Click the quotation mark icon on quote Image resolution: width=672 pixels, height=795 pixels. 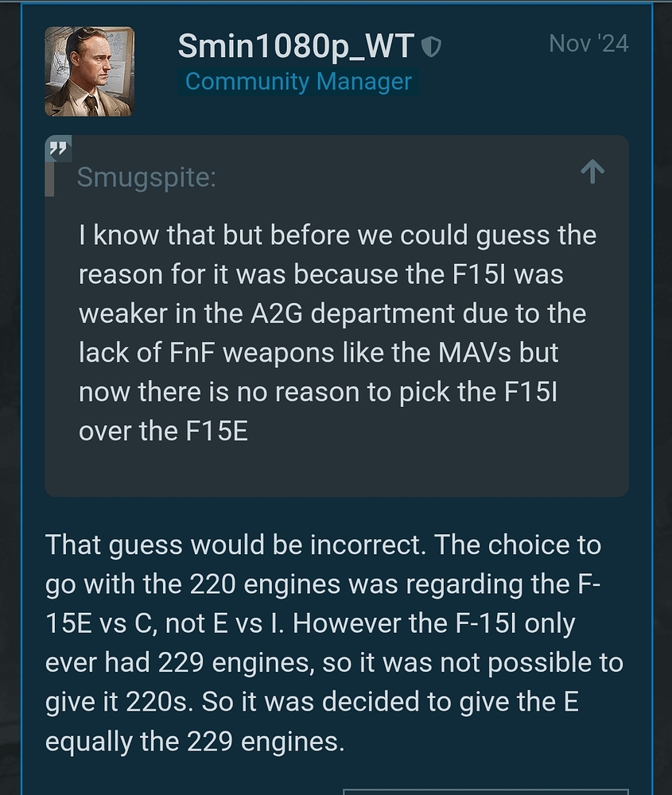point(58,149)
